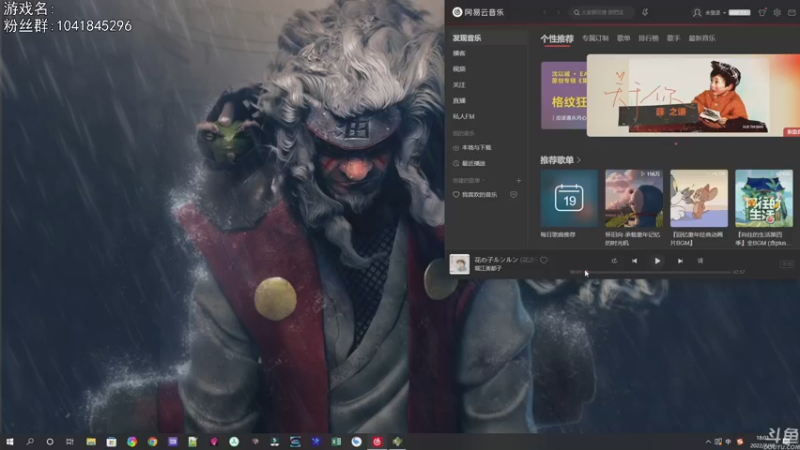Skip to the next track

[x=680, y=261]
